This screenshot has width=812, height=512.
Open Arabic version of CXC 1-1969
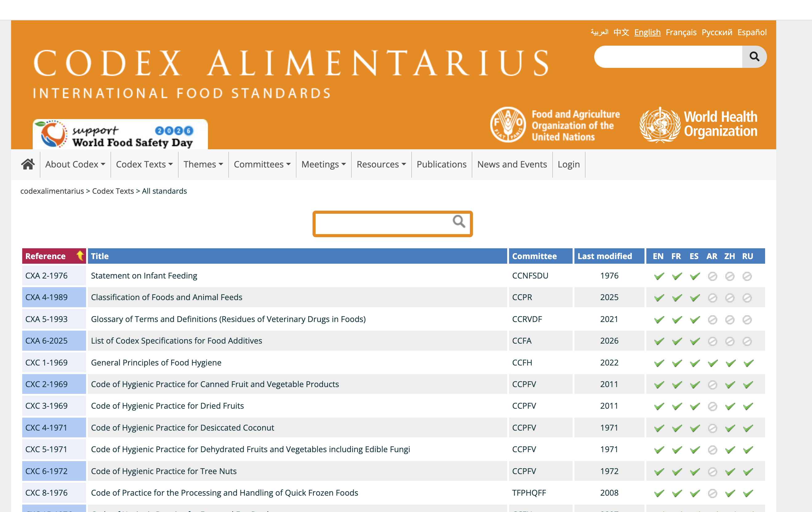click(712, 363)
